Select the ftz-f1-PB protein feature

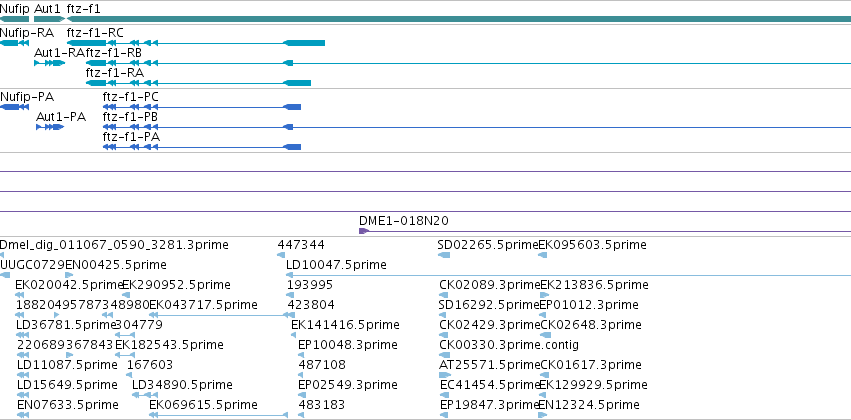(477, 127)
